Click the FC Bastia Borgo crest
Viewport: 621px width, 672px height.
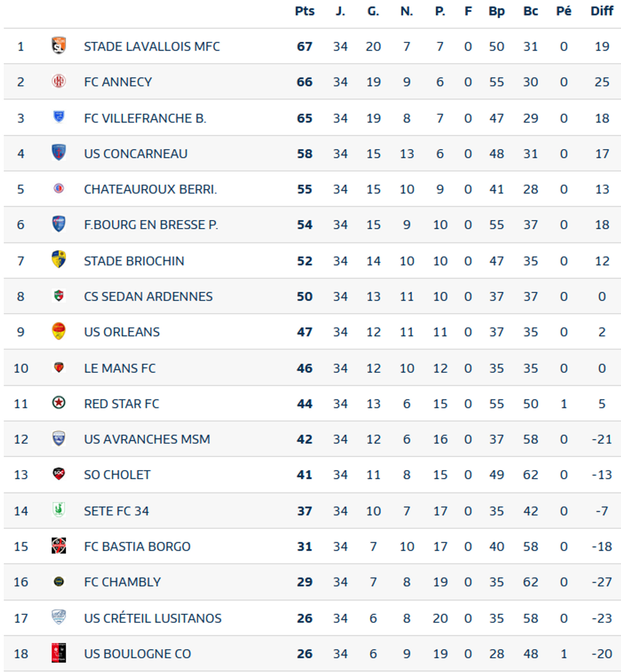pyautogui.click(x=59, y=546)
